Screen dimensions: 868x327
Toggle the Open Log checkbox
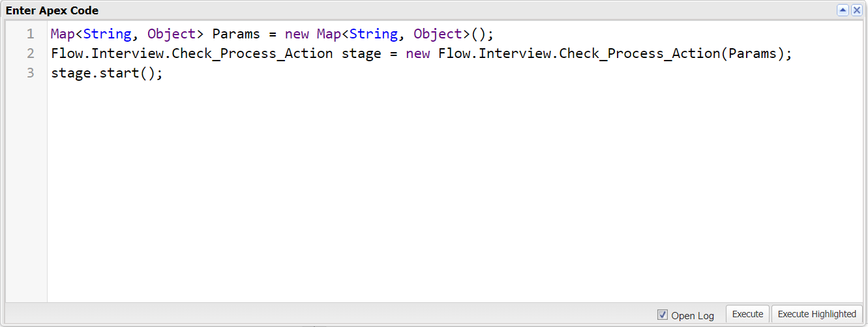pyautogui.click(x=663, y=315)
